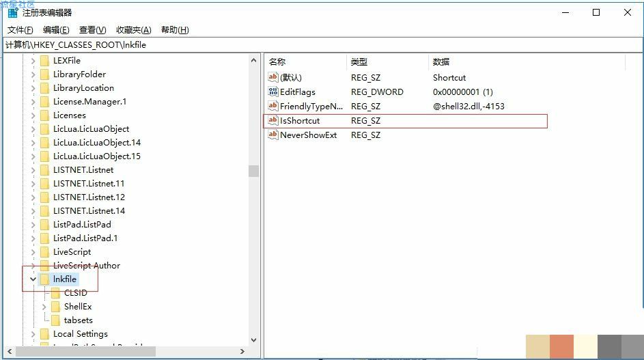The height and width of the screenshot is (360, 644).
Task: Click the LicLua.LicLuaObject folder icon
Action: coord(45,129)
